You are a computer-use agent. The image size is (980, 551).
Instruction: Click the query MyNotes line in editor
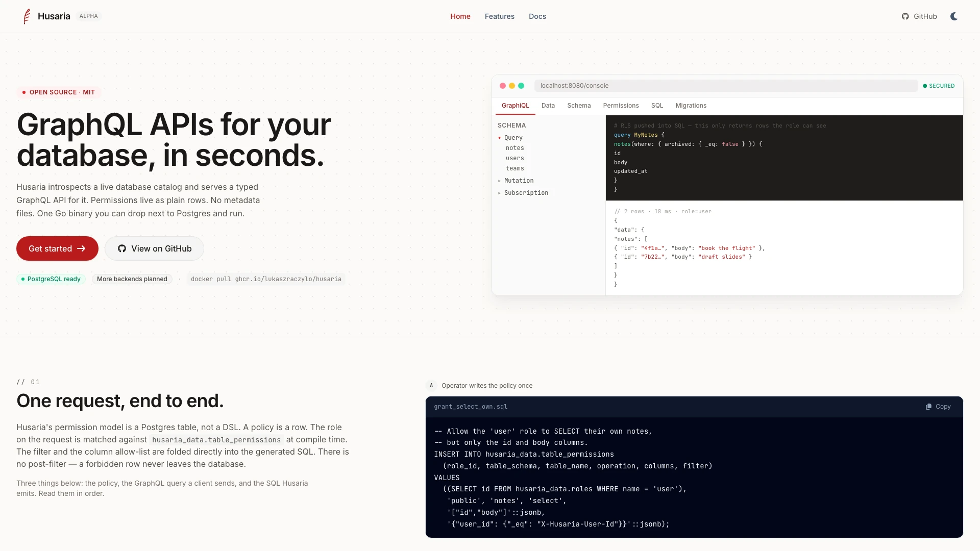coord(639,135)
